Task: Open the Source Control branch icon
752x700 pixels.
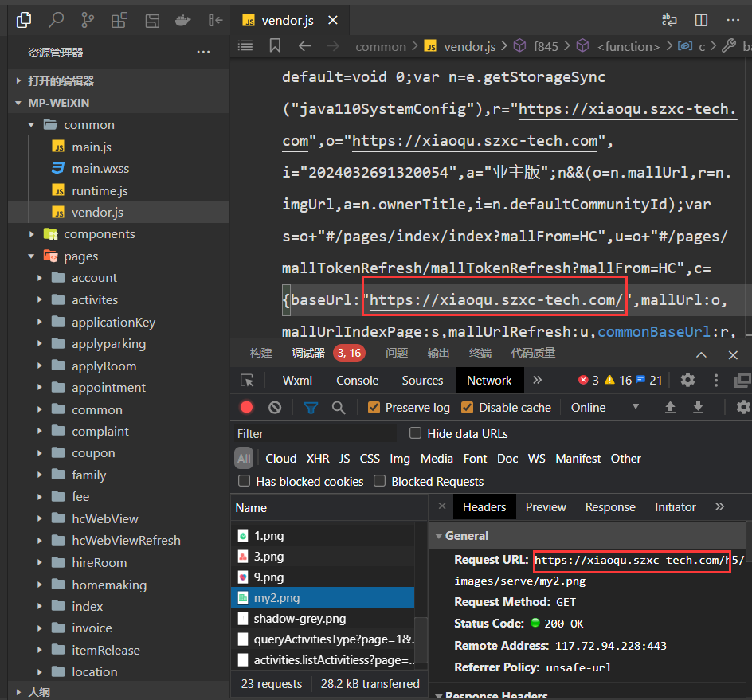Action: pyautogui.click(x=88, y=20)
